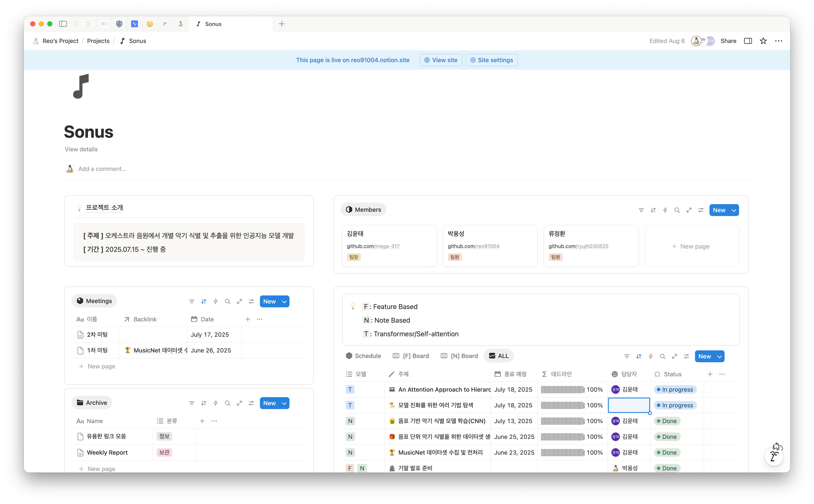Toggle the comments side panel icon
Screen dimensions: 814x504
748,41
